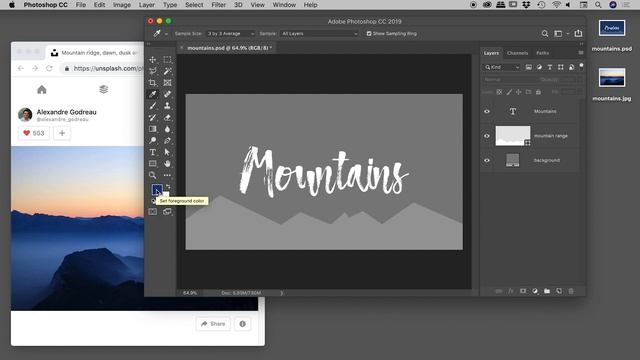Open Alexandre Godreau profile link

click(67, 112)
